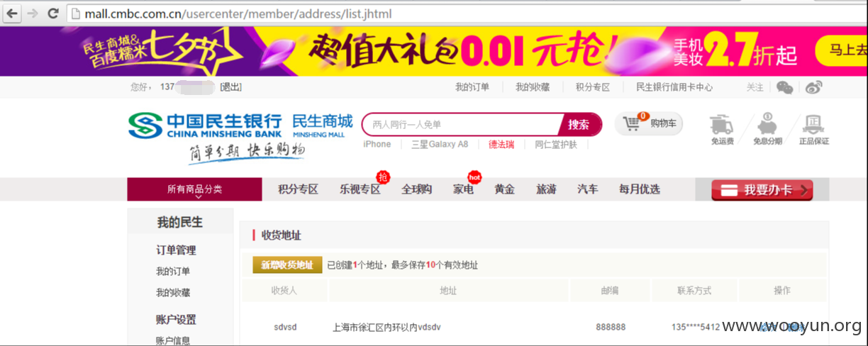Click the 收货地址 section title
This screenshot has height=346, width=868.
282,235
